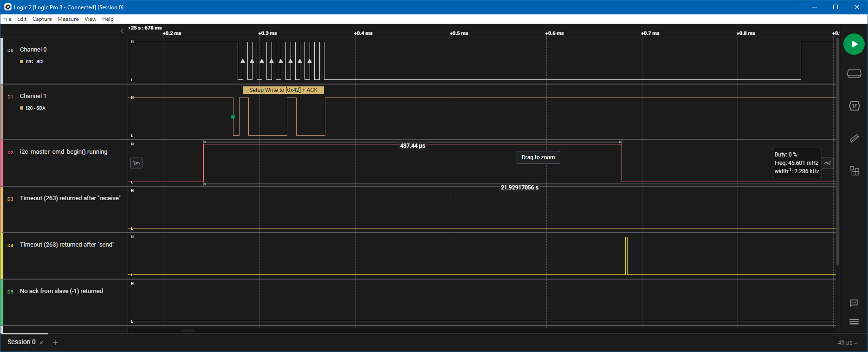Click the Setup Write to [0x42] + ACK bubble
The image size is (868, 352).
pos(283,90)
